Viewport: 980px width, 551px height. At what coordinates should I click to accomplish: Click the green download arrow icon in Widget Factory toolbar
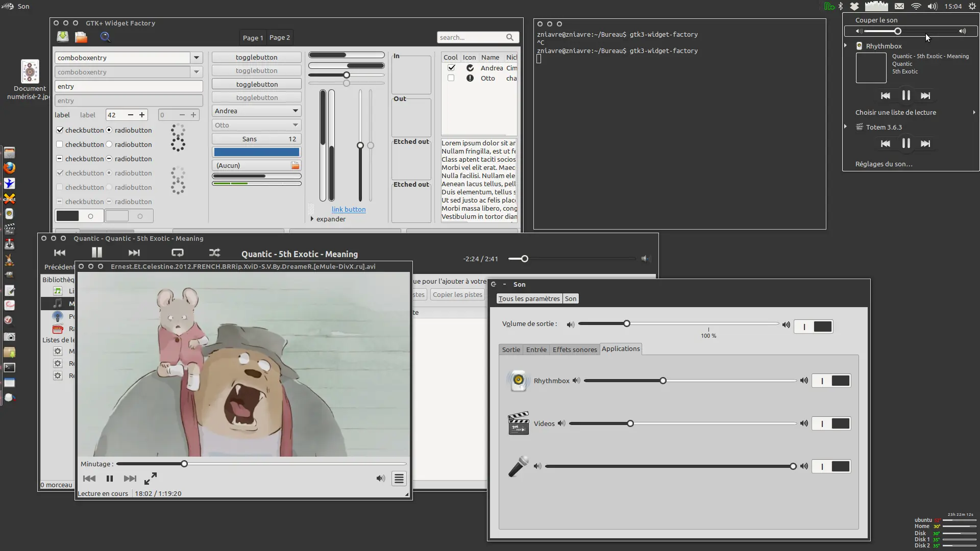63,37
